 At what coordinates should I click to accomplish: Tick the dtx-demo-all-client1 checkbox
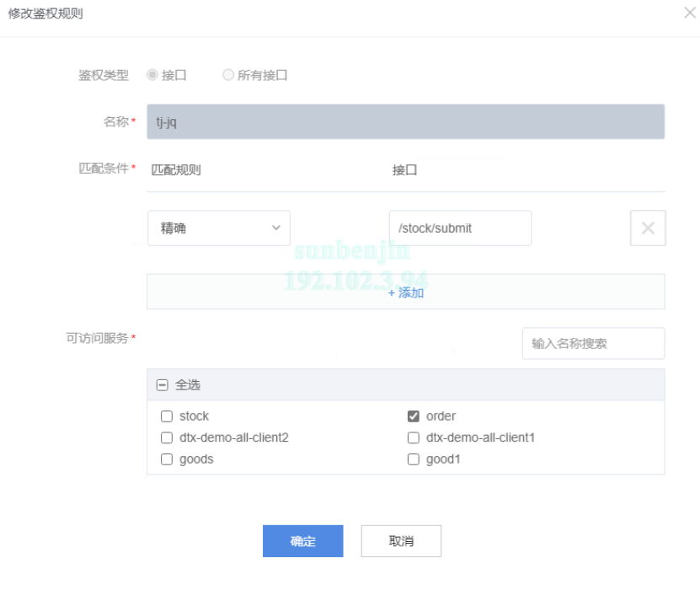coord(414,438)
